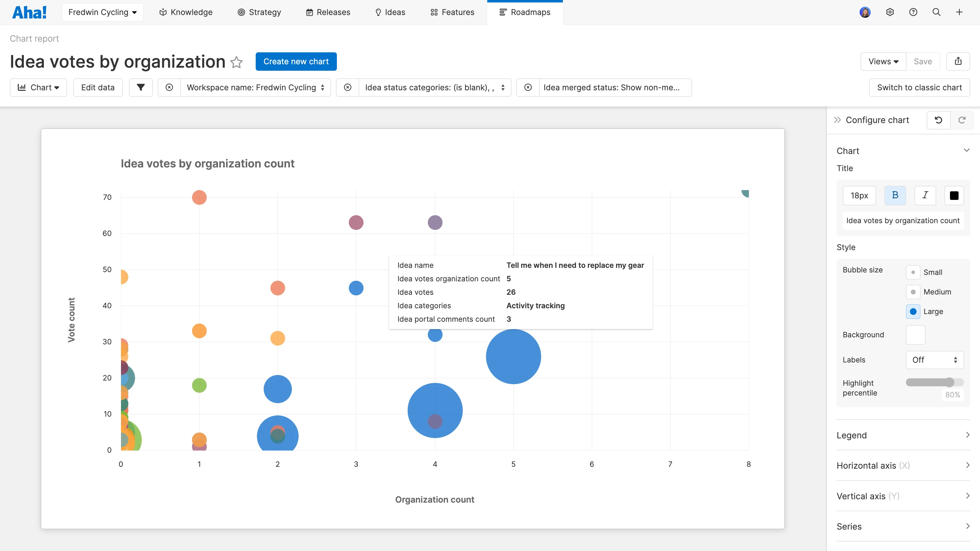This screenshot has width=980, height=551.
Task: Open the Labels Off dropdown
Action: tap(934, 360)
